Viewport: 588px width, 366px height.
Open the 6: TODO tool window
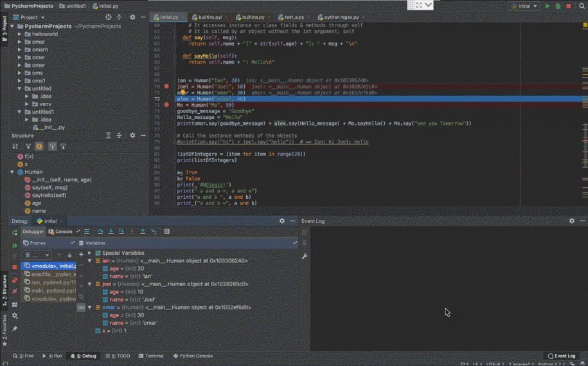tap(118, 356)
